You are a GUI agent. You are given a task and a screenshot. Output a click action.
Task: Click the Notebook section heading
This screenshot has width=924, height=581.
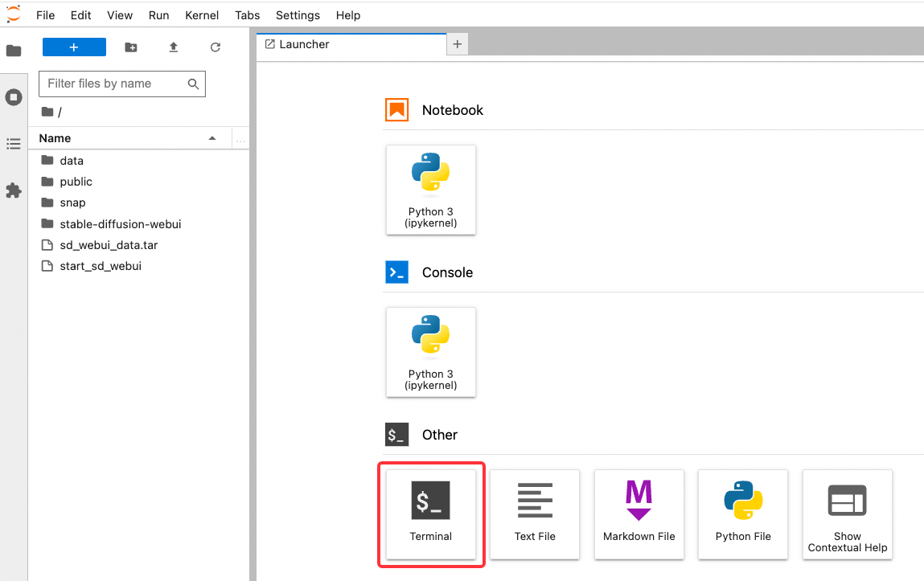coord(453,110)
